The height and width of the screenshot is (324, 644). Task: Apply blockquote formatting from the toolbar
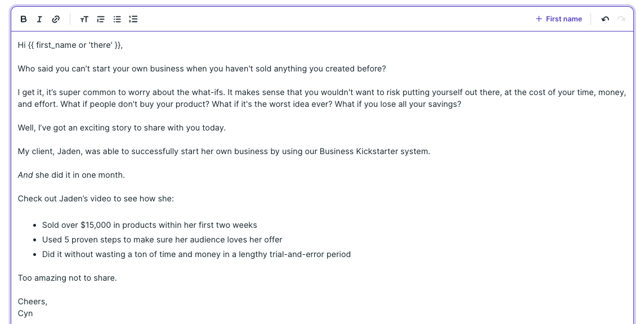point(100,19)
